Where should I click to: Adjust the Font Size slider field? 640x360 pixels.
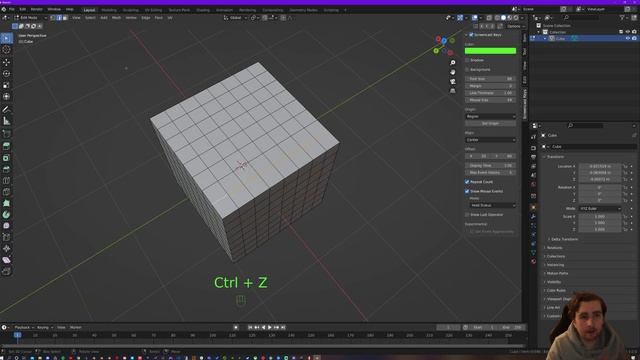tap(490, 79)
